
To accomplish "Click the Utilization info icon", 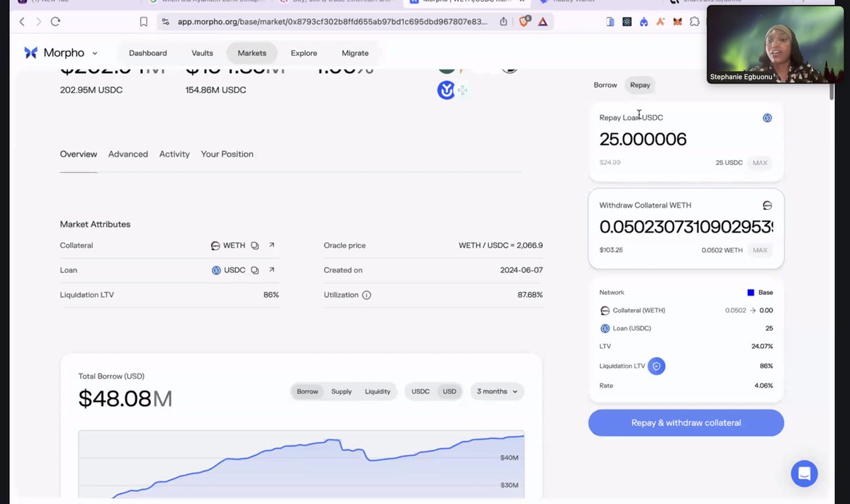I will tap(367, 295).
